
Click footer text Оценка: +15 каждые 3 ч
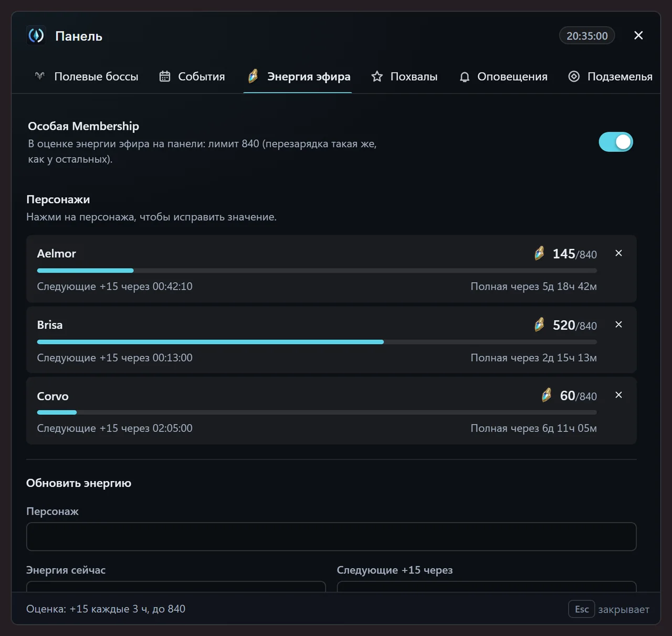tap(87, 609)
